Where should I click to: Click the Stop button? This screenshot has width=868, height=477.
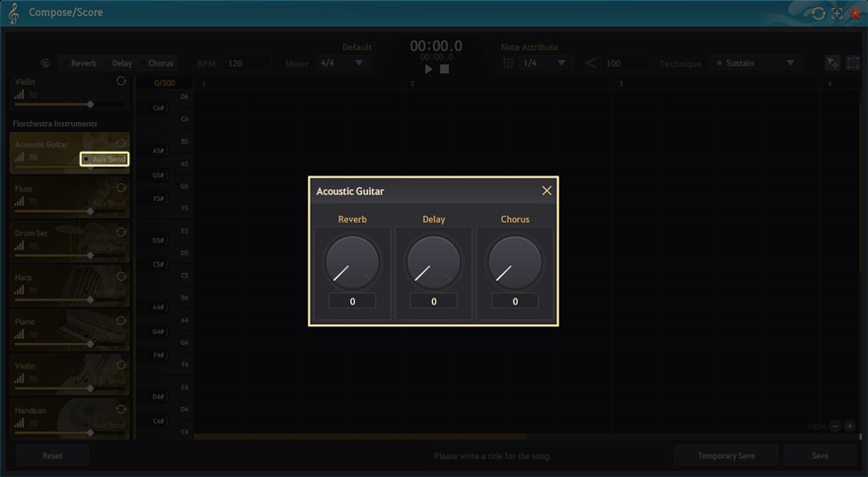tap(444, 69)
